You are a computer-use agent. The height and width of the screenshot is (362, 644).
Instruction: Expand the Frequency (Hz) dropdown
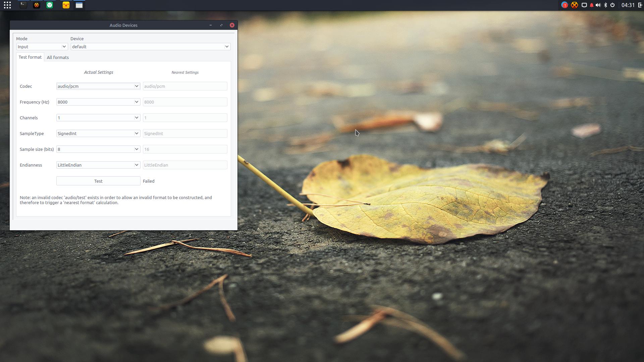tap(98, 102)
